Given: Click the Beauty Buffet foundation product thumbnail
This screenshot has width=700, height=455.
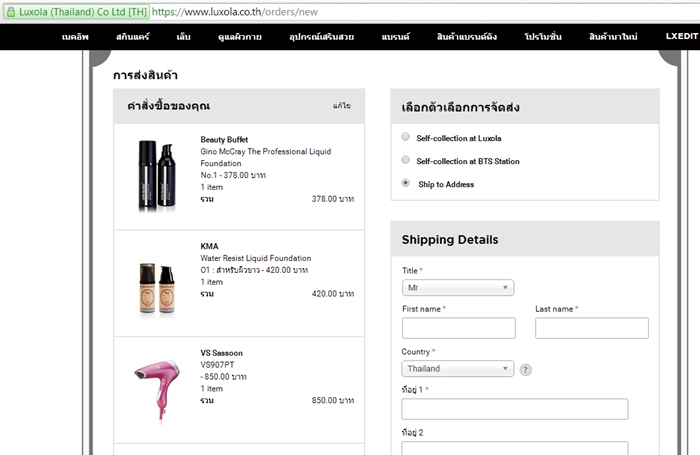Looking at the screenshot, I should click(x=157, y=175).
